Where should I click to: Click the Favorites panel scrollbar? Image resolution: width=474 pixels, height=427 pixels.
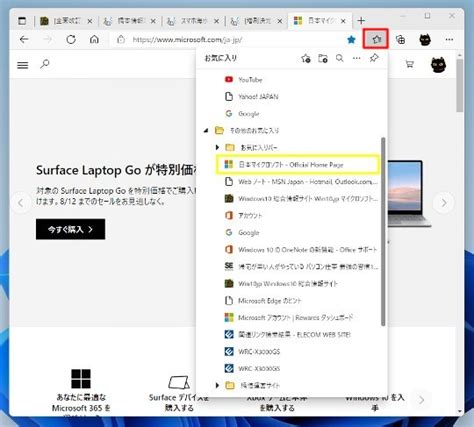pyautogui.click(x=383, y=231)
